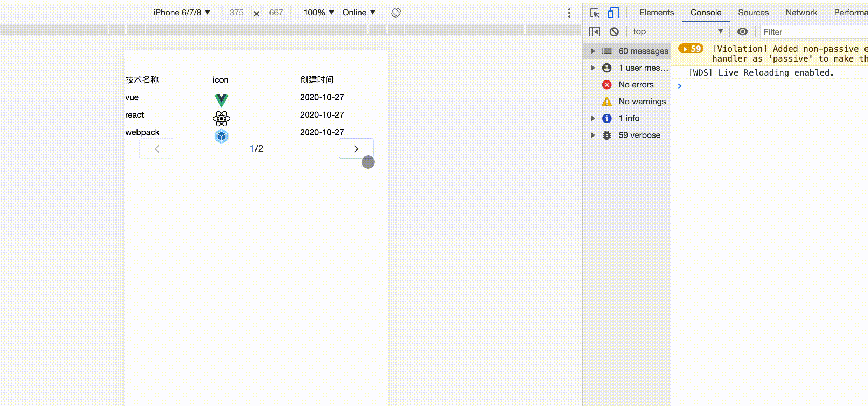Click the messages list icon
The width and height of the screenshot is (868, 406).
point(607,51)
